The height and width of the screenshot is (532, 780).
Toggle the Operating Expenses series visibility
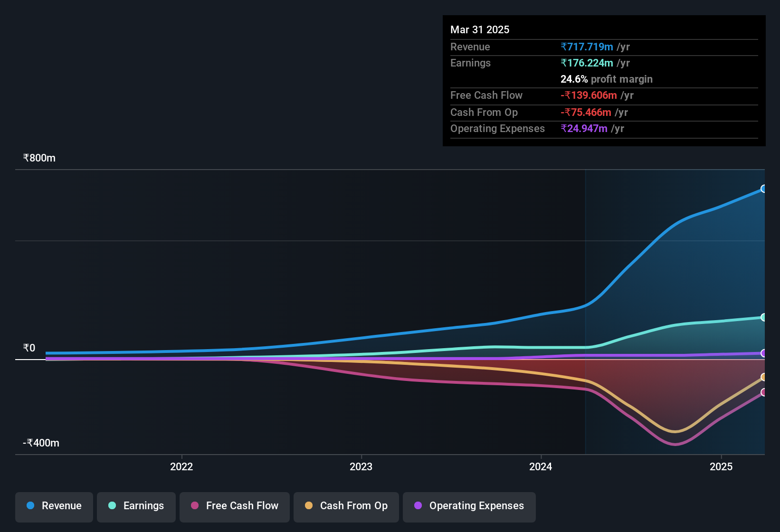pos(469,507)
